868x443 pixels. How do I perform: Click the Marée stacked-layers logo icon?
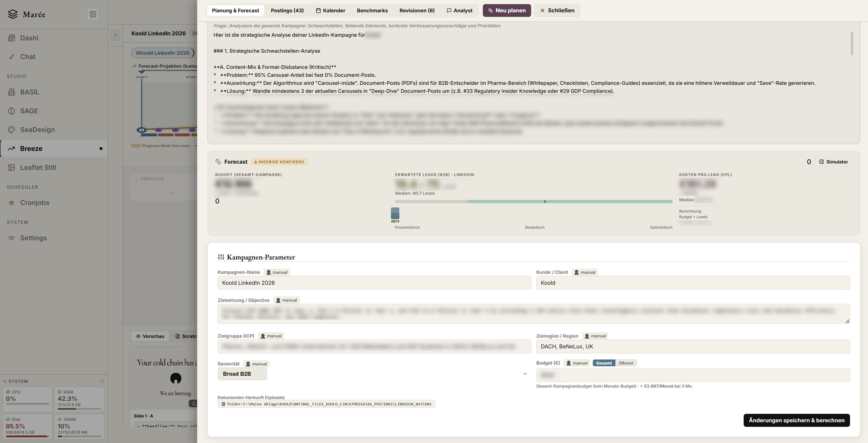click(x=13, y=14)
